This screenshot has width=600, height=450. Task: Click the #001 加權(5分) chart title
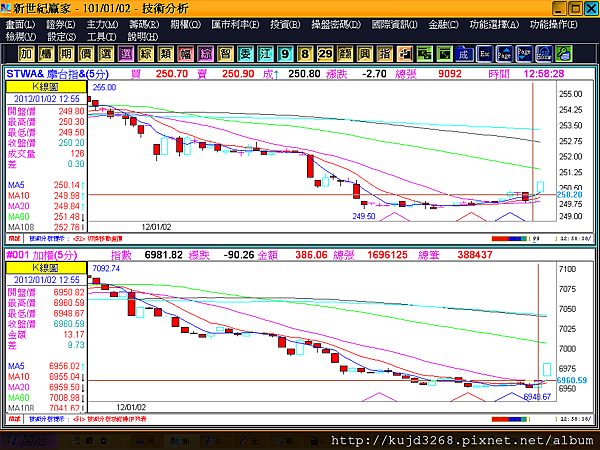[x=42, y=255]
